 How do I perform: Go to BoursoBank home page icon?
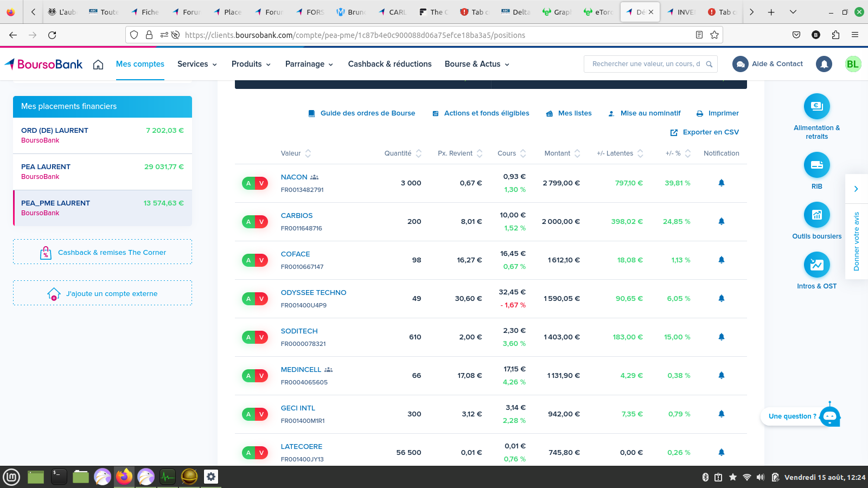tap(98, 65)
